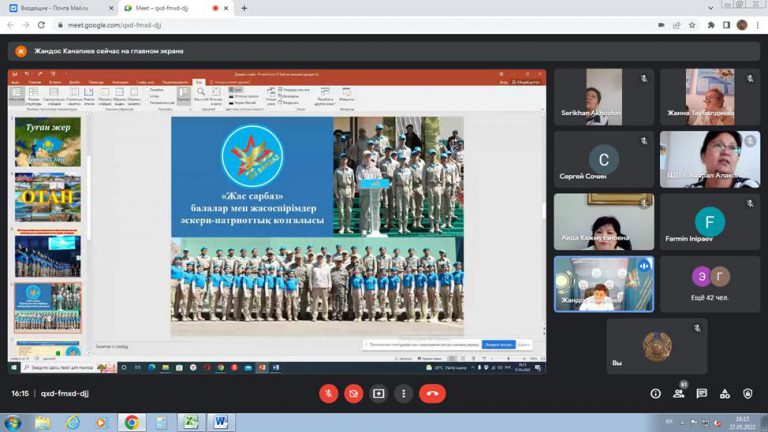Select Serikhan participant video tile
The image size is (768, 432).
point(604,96)
